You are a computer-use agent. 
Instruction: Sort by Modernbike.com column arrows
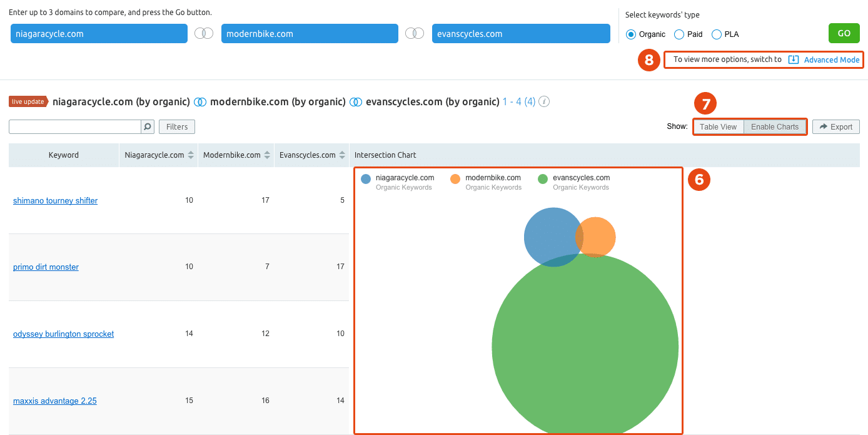(x=267, y=155)
